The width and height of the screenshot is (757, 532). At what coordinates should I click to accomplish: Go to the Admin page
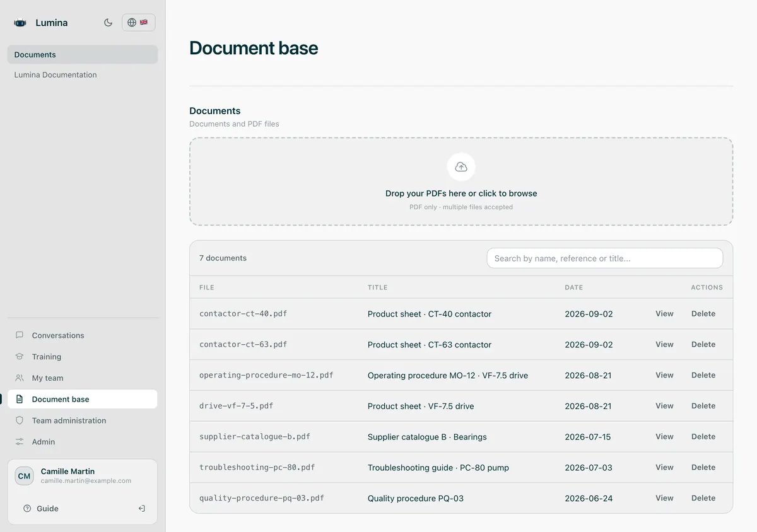tap(83, 442)
